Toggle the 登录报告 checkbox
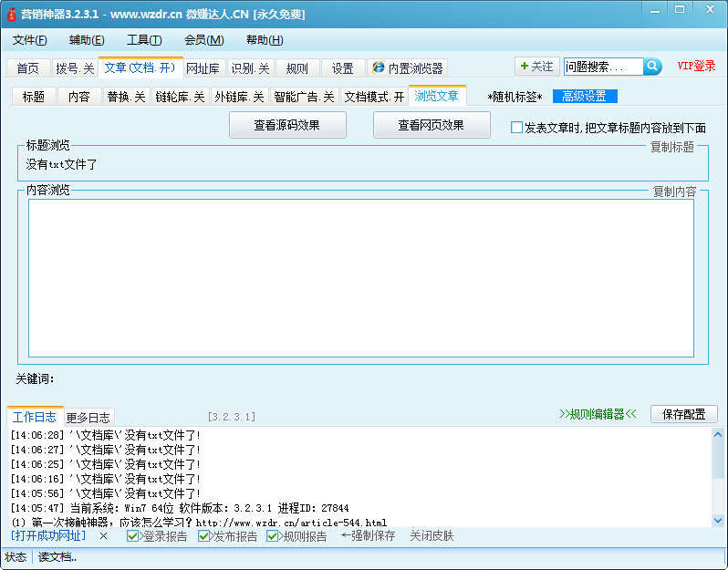This screenshot has width=728, height=570. point(132,536)
